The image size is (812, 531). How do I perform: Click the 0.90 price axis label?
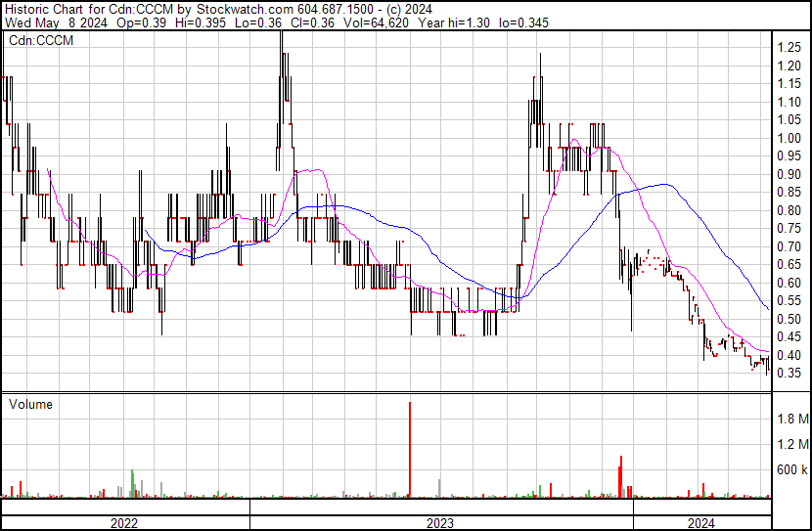coord(789,174)
